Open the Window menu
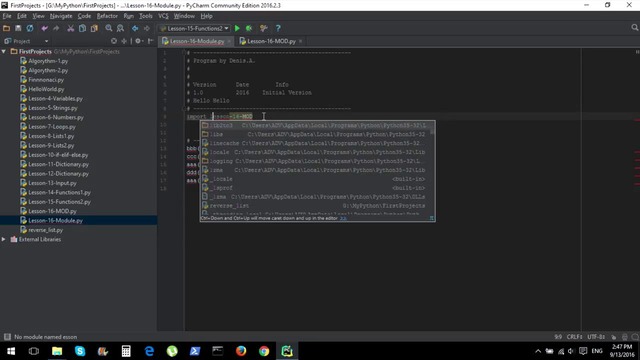This screenshot has height=360, width=640. point(184,16)
